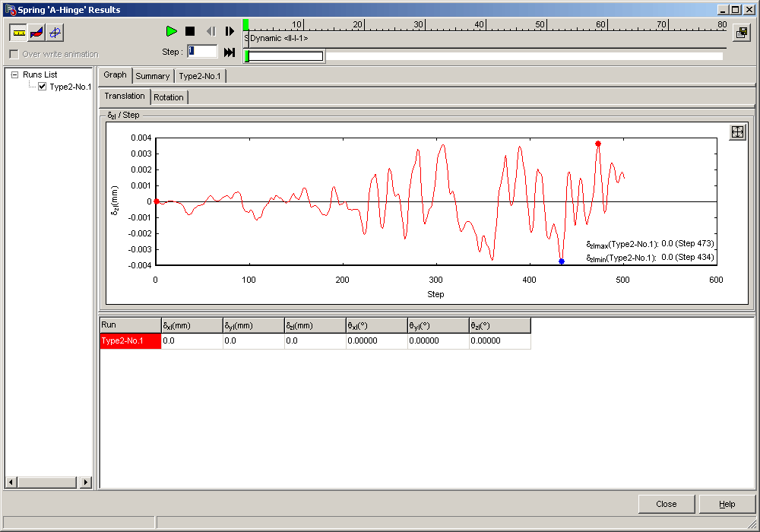760x532 pixels.
Task: Select the Type2-No.1 red table row cell
Action: click(x=130, y=341)
